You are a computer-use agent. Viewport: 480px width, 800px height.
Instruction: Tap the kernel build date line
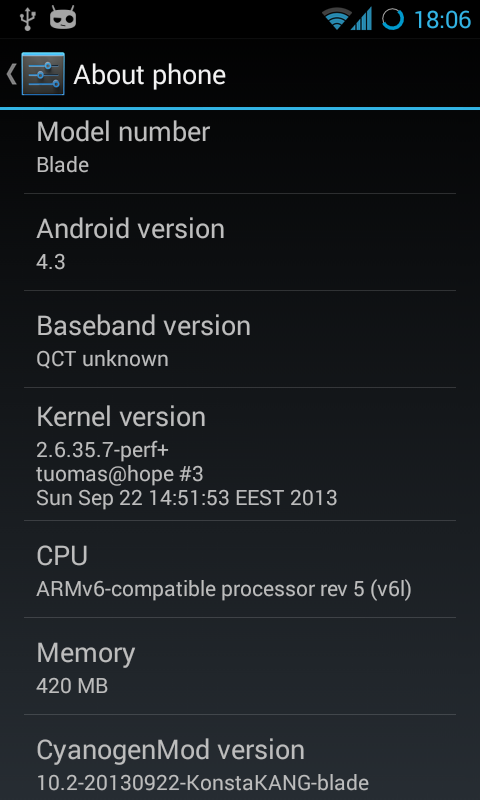point(187,497)
